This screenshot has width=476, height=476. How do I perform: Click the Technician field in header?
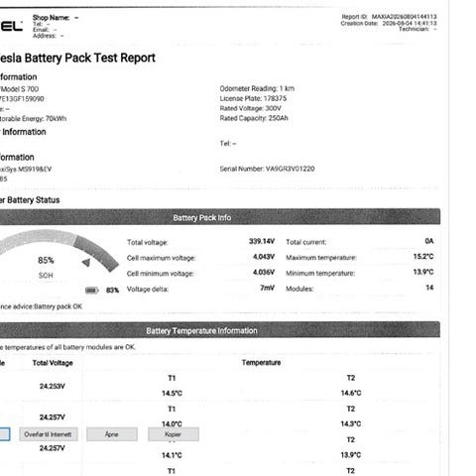pos(417,29)
